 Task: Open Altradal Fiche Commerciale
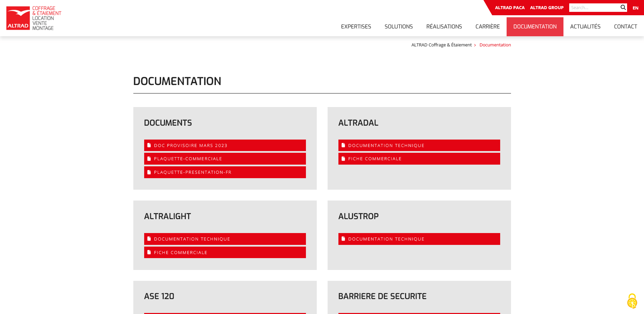(419, 159)
